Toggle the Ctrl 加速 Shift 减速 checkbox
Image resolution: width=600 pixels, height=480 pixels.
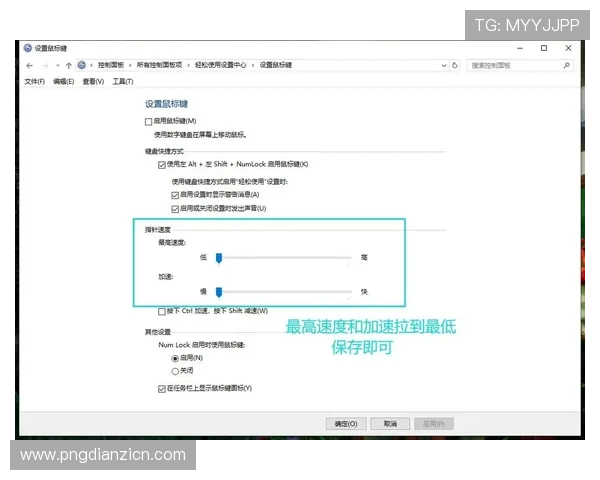[161, 312]
